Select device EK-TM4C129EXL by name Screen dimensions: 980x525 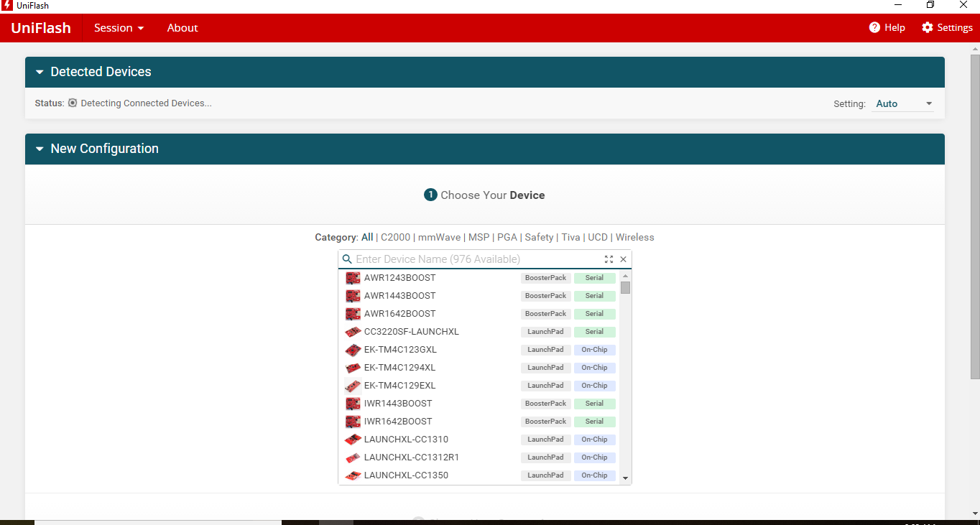[x=399, y=386]
